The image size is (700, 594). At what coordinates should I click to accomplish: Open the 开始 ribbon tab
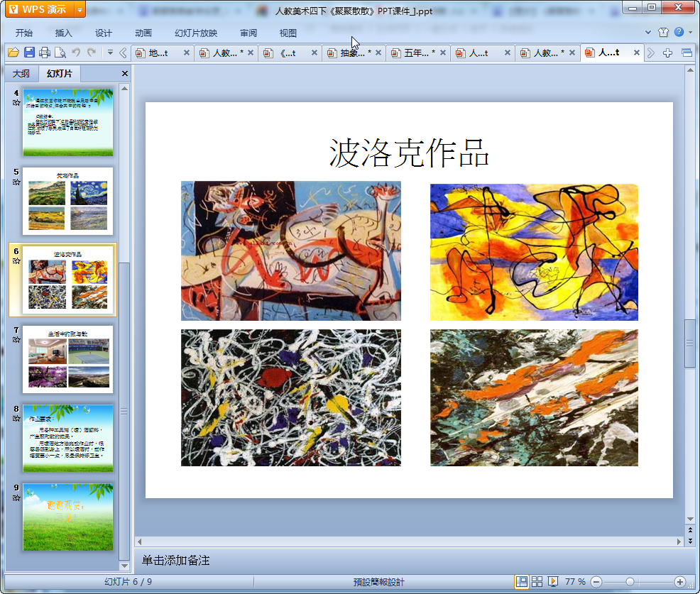coord(24,33)
